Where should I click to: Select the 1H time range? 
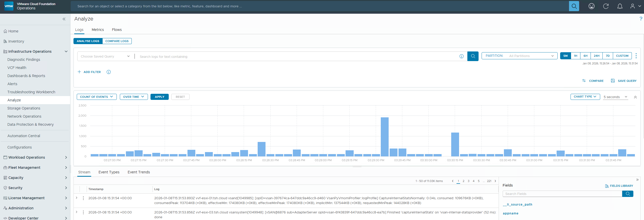tap(576, 56)
